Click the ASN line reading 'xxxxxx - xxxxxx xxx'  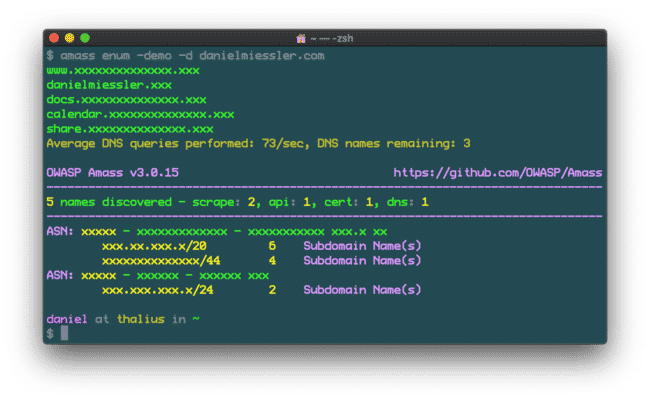click(158, 275)
